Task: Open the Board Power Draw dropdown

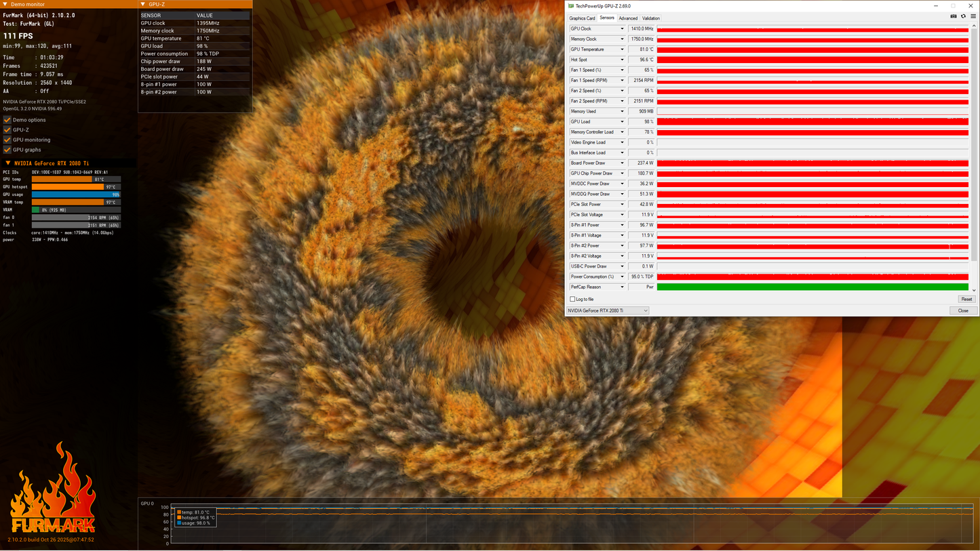Action: tap(622, 163)
